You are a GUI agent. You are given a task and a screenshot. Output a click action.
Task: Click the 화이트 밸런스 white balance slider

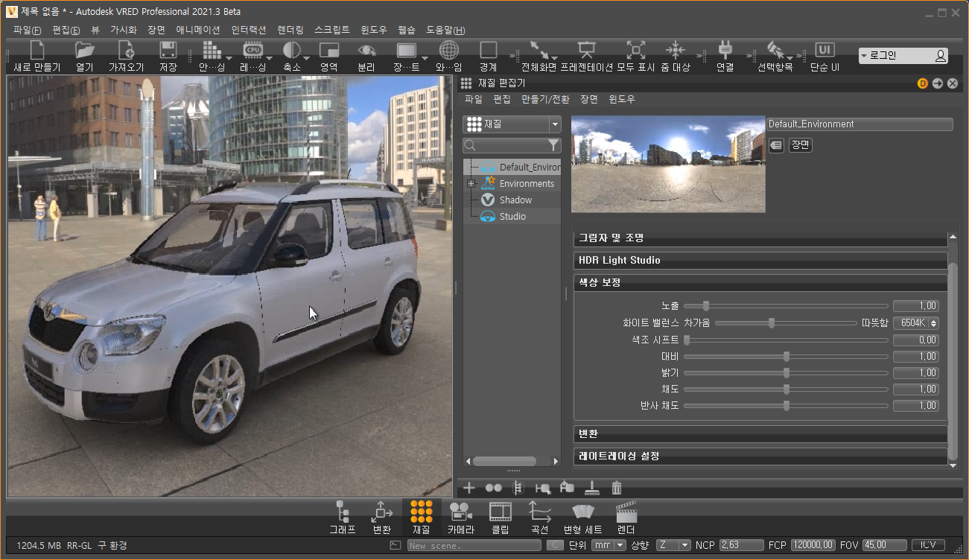(x=786, y=323)
